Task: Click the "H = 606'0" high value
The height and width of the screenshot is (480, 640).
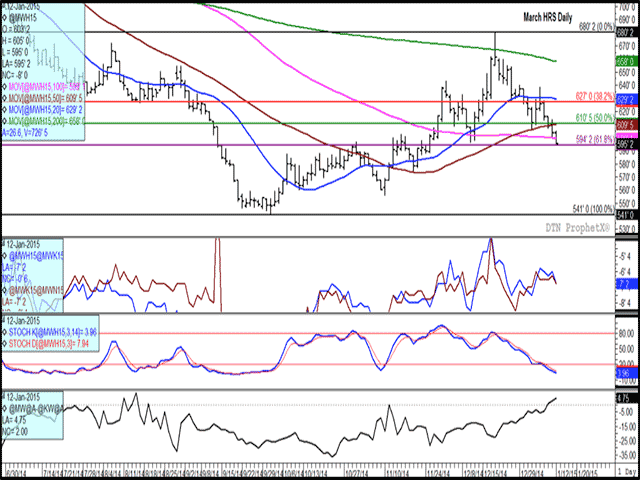Action: pos(16,40)
